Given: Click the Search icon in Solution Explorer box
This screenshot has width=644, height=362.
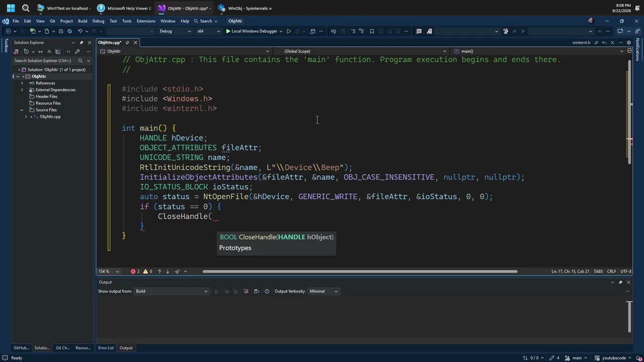Looking at the screenshot, I should (x=80, y=60).
